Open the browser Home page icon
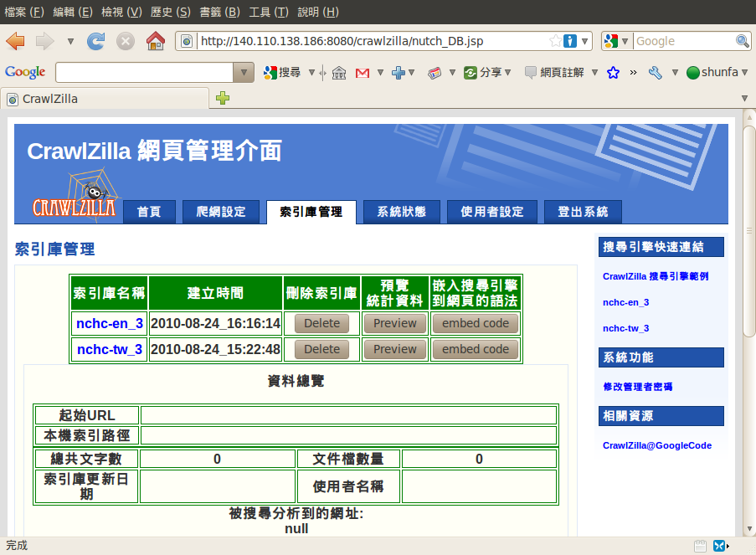 [155, 41]
